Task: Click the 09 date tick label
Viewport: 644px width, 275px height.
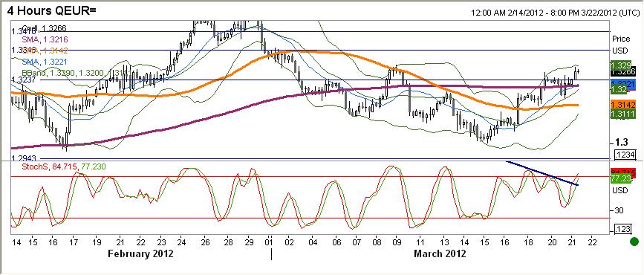Action: pos(397,242)
